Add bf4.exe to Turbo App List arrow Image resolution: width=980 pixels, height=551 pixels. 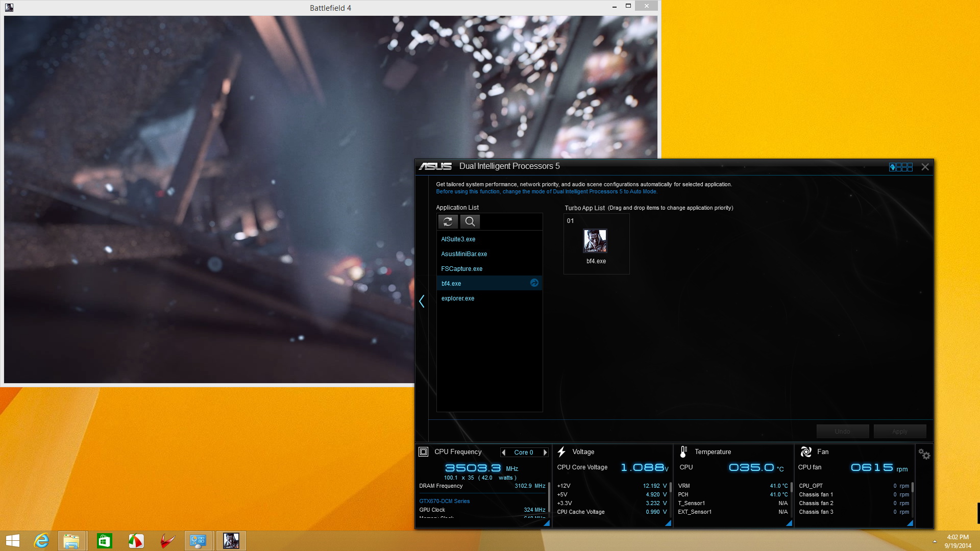pyautogui.click(x=534, y=283)
